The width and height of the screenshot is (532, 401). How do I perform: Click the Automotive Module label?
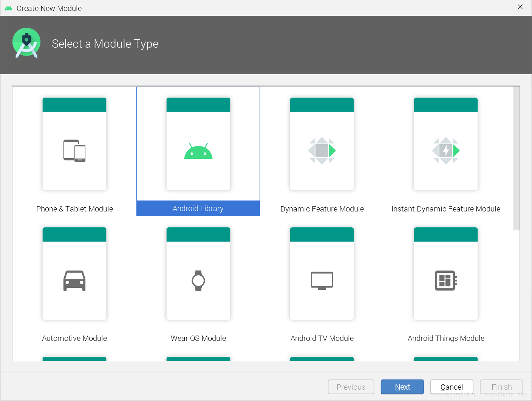(74, 338)
